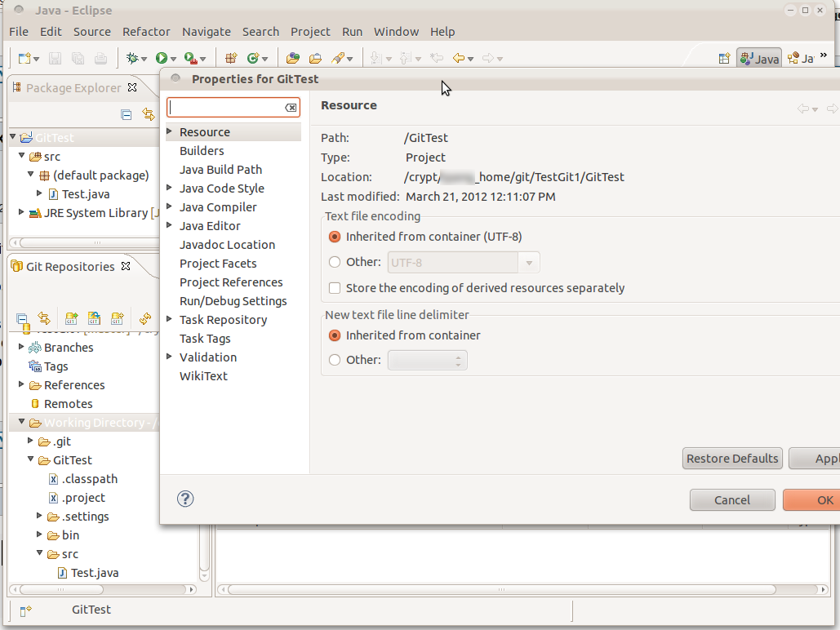Click the Open Perspective icon

pos(724,59)
